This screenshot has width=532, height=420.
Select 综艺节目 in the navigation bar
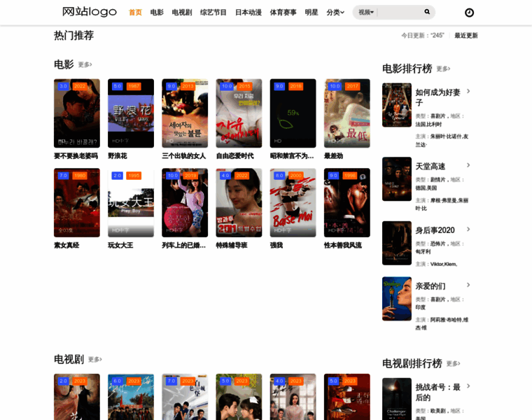click(x=213, y=13)
